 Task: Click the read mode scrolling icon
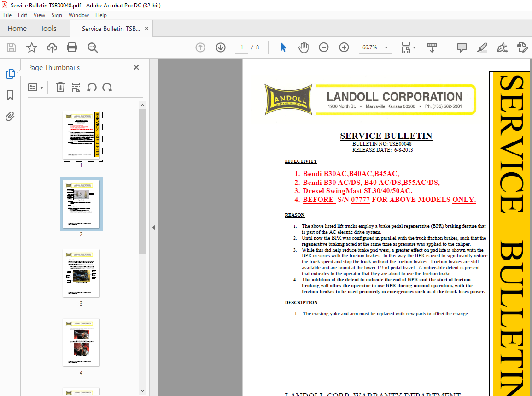[x=432, y=47]
